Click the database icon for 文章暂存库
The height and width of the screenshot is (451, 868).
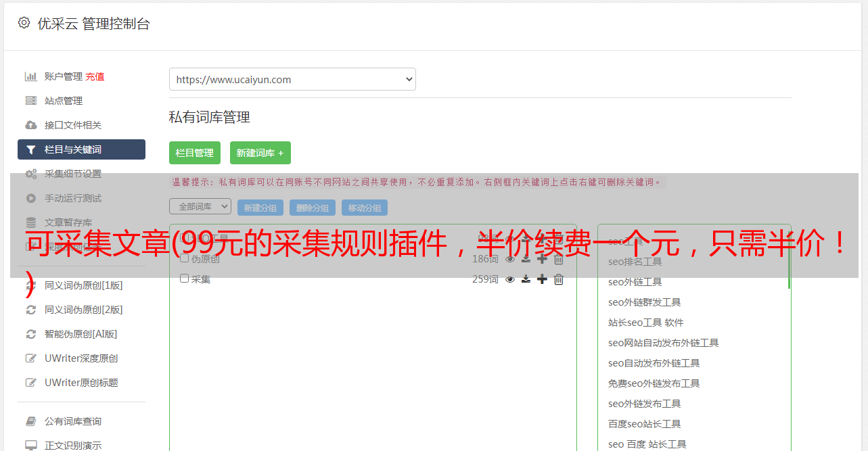tap(30, 222)
